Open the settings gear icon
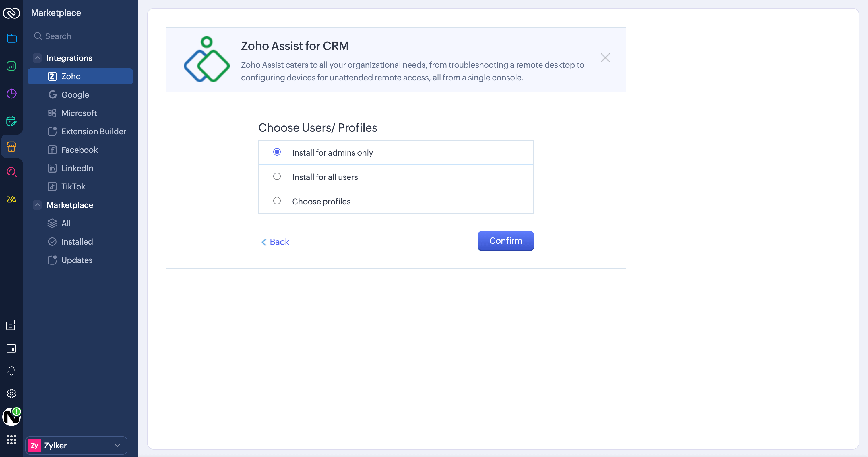 pos(11,393)
